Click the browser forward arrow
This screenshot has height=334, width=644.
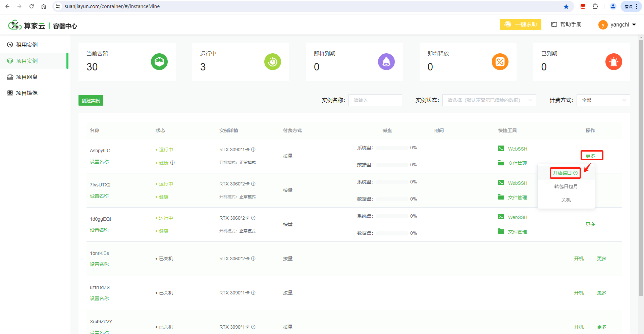pos(19,6)
